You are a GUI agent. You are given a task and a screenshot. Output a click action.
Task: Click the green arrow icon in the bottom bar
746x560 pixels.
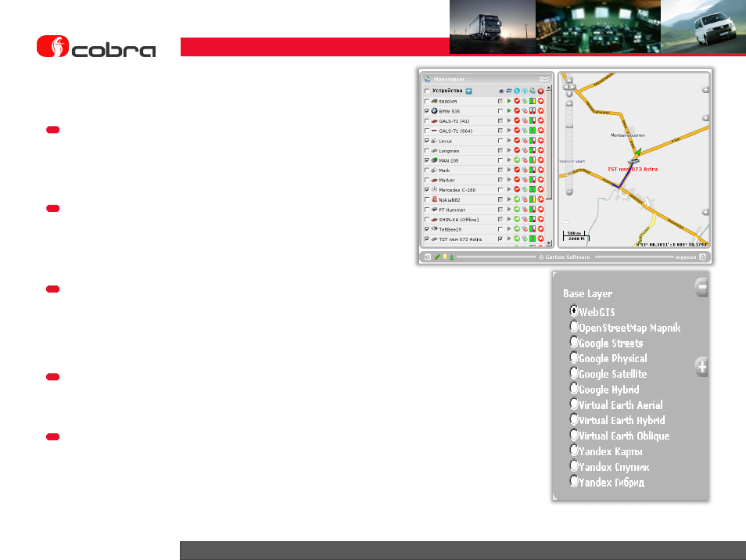click(x=451, y=257)
